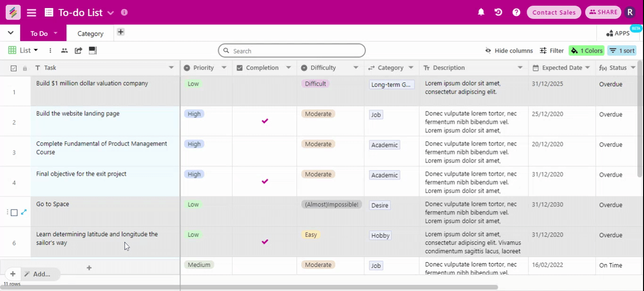Viewport: 644px width, 291px height.
Task: Click into the Search field
Action: coord(292,51)
